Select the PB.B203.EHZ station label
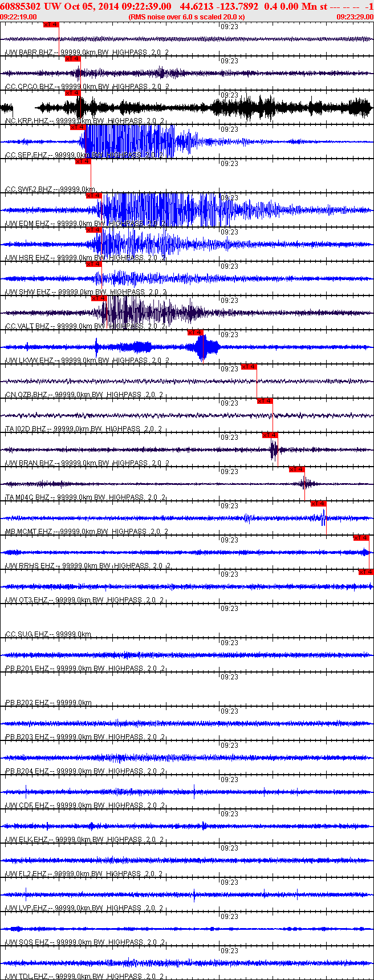The width and height of the screenshot is (374, 980). 85,737
